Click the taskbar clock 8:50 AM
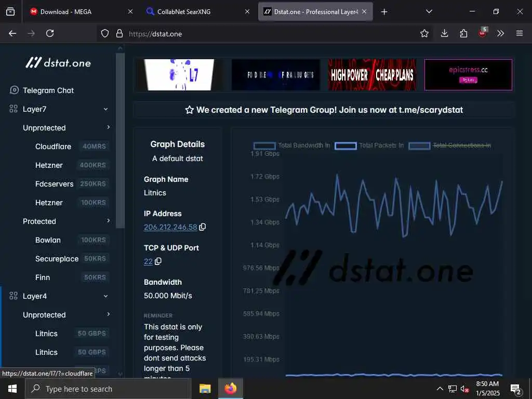Viewport: 532px width, 399px height. 487,389
